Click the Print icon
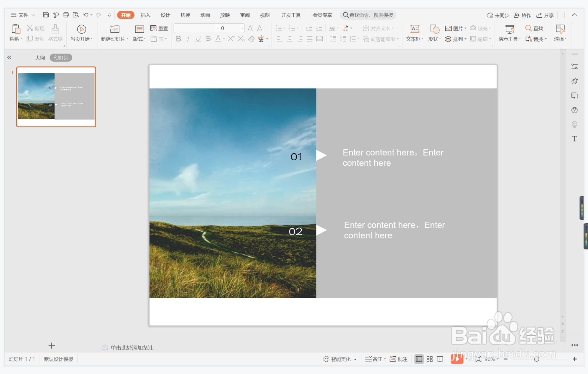The image size is (588, 374). click(x=66, y=15)
